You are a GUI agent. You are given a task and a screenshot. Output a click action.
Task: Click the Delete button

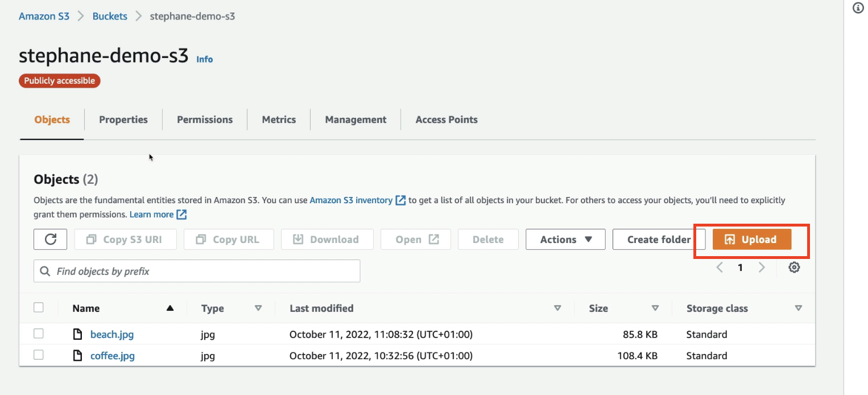click(488, 240)
